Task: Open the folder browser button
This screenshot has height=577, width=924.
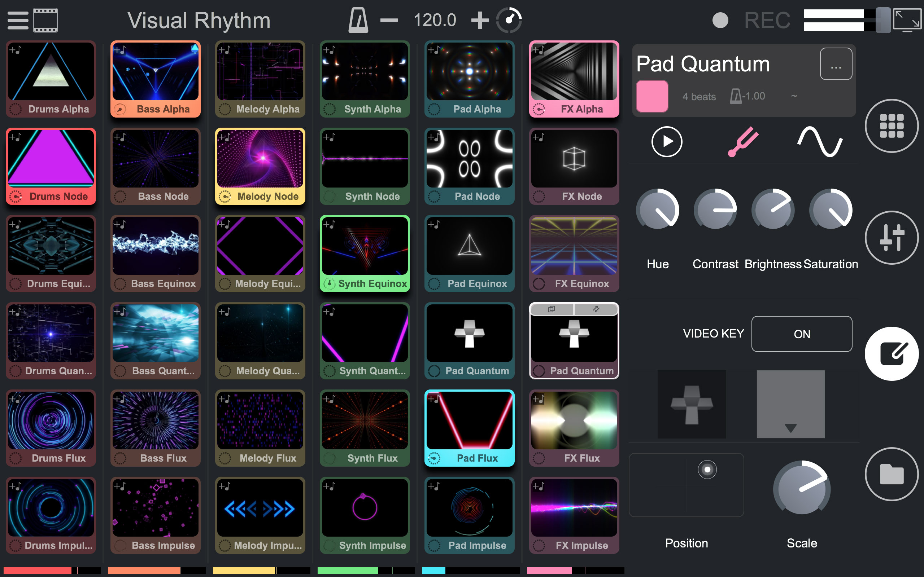Action: pos(891,474)
